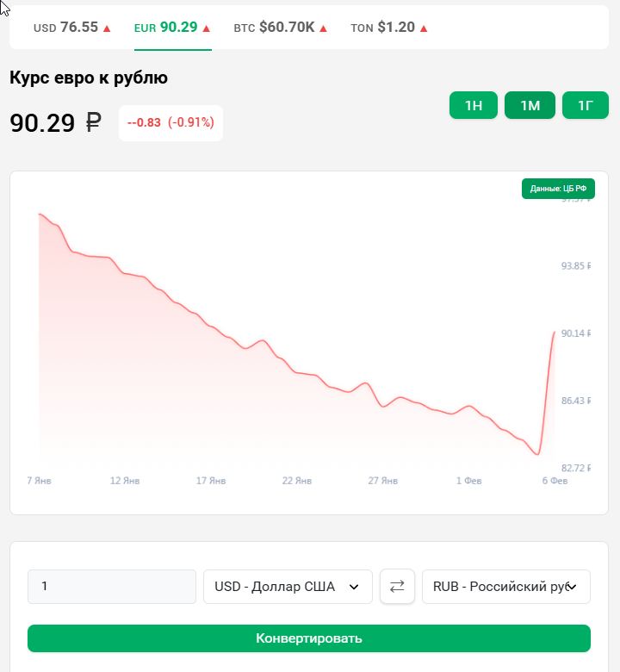
Task: Open the BTC rate tab
Action: pos(274,28)
